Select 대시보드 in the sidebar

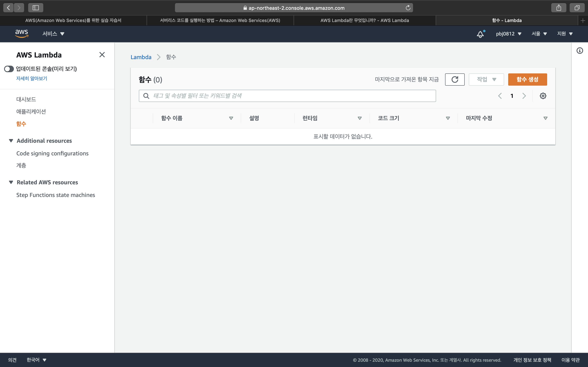[26, 99]
